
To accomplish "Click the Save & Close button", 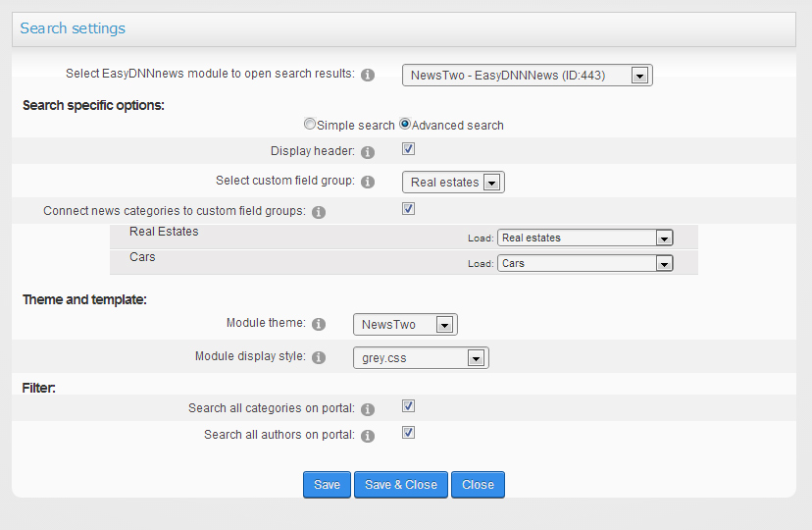I will [x=401, y=485].
